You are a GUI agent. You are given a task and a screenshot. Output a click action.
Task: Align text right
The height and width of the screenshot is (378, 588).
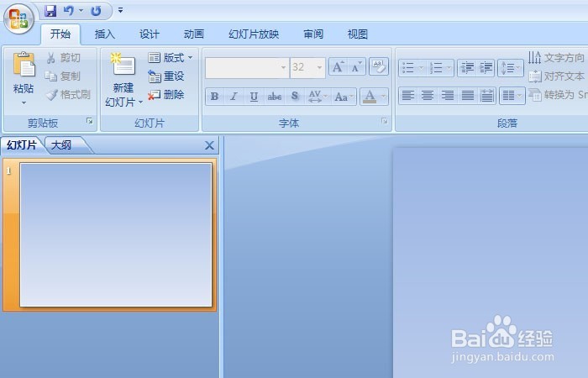(448, 95)
